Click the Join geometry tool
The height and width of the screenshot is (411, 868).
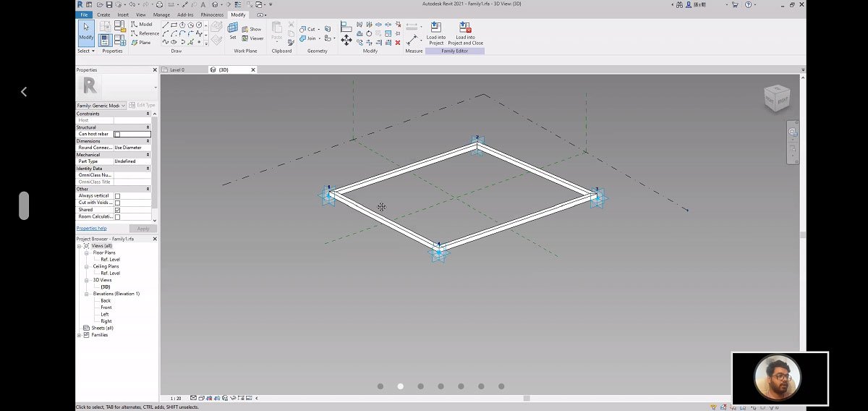(307, 38)
